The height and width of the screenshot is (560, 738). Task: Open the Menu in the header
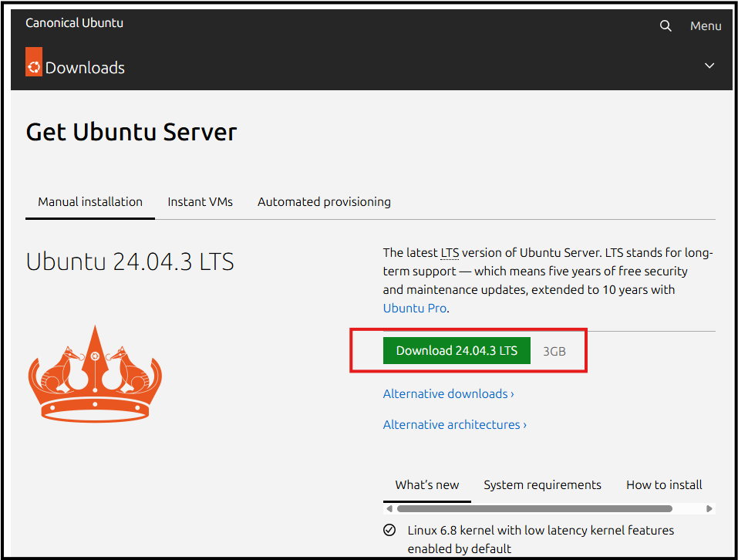706,26
